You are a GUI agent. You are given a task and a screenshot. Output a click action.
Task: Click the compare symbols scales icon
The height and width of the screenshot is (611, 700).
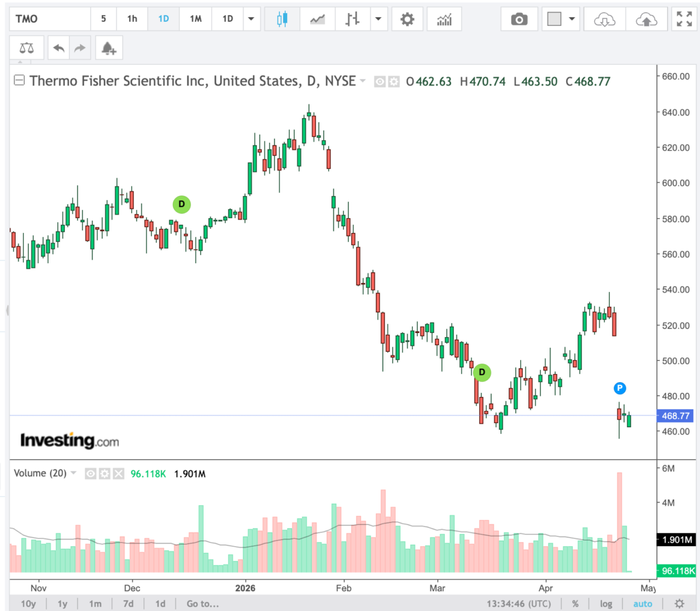pyautogui.click(x=26, y=48)
